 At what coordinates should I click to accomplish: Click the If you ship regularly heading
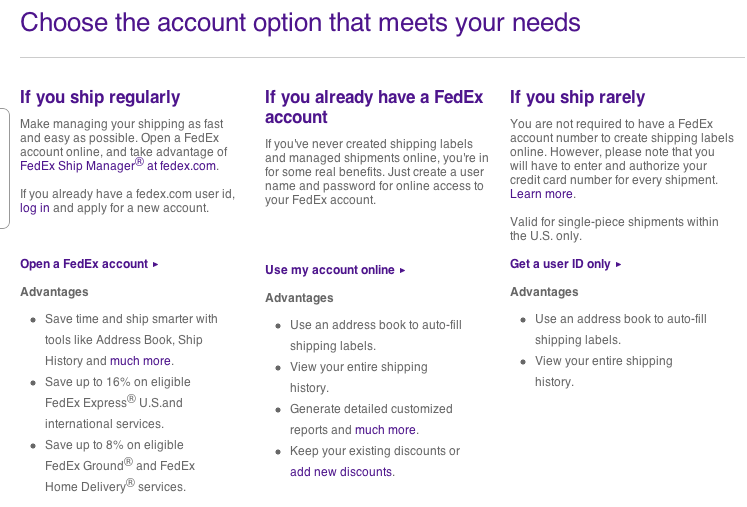(x=100, y=97)
